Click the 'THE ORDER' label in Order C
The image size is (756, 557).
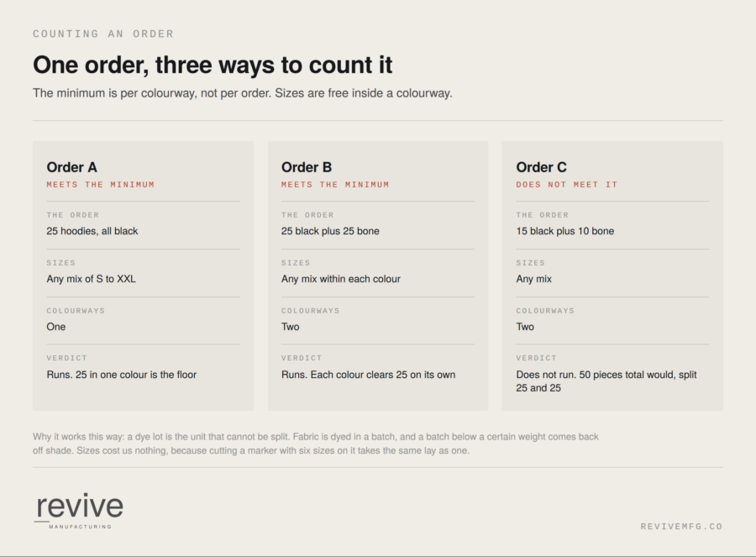543,215
